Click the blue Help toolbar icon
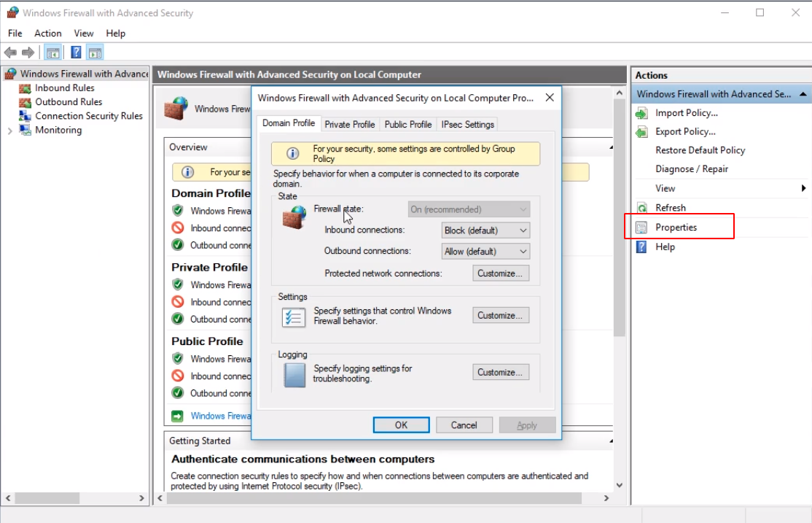Image resolution: width=812 pixels, height=523 pixels. [x=76, y=53]
